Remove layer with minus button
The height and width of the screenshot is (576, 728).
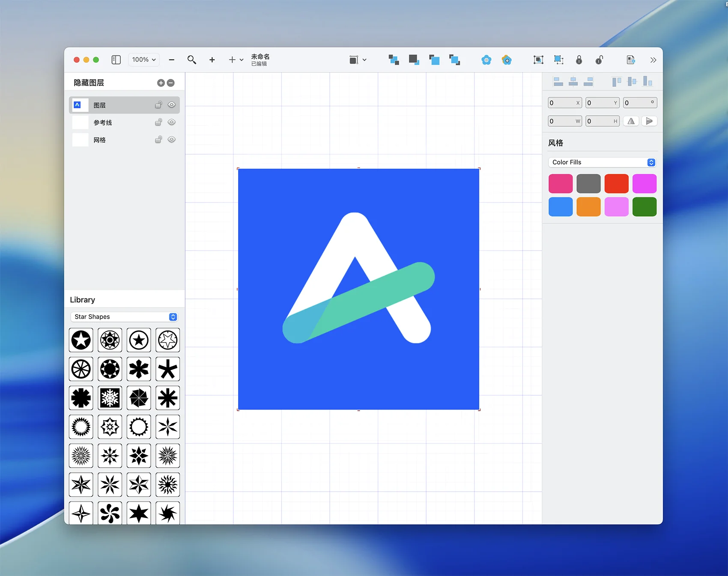pyautogui.click(x=170, y=83)
